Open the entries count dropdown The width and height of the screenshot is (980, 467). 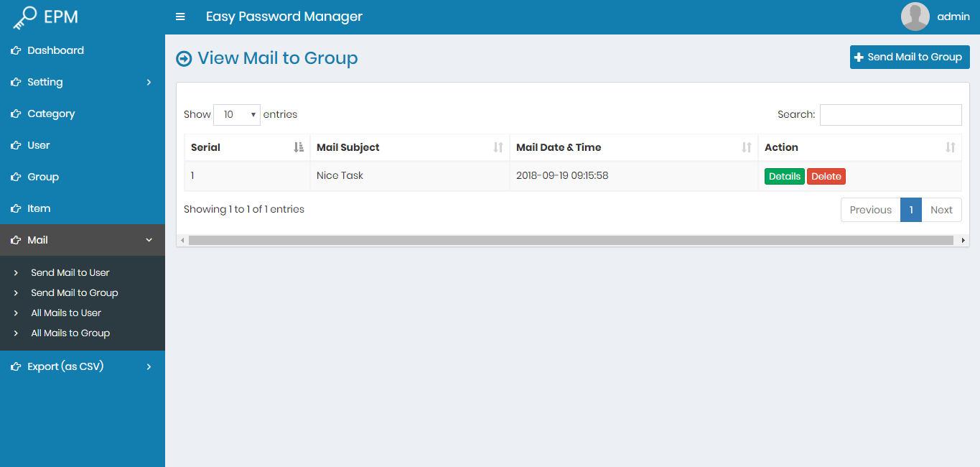237,114
